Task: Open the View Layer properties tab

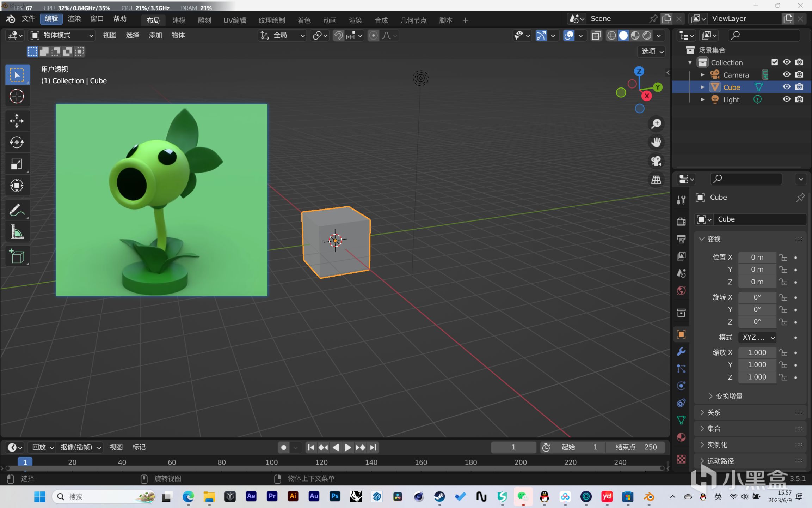Action: tap(681, 256)
